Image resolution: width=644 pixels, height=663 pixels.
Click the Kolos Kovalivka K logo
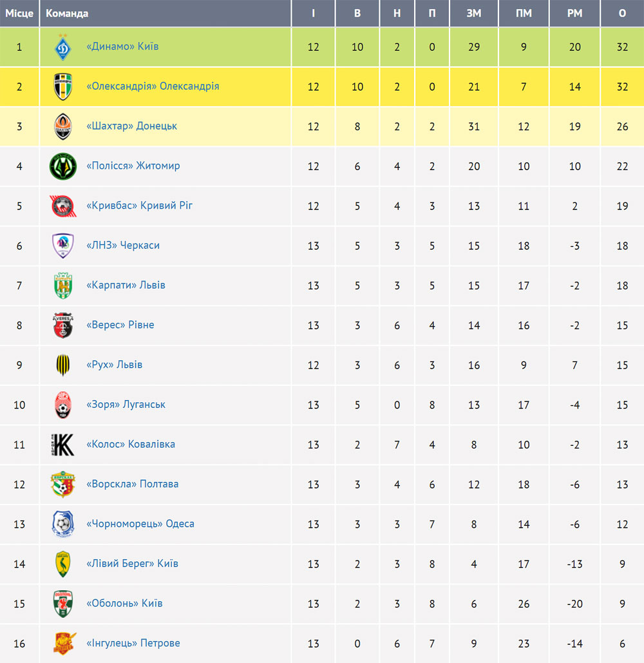[x=63, y=445]
